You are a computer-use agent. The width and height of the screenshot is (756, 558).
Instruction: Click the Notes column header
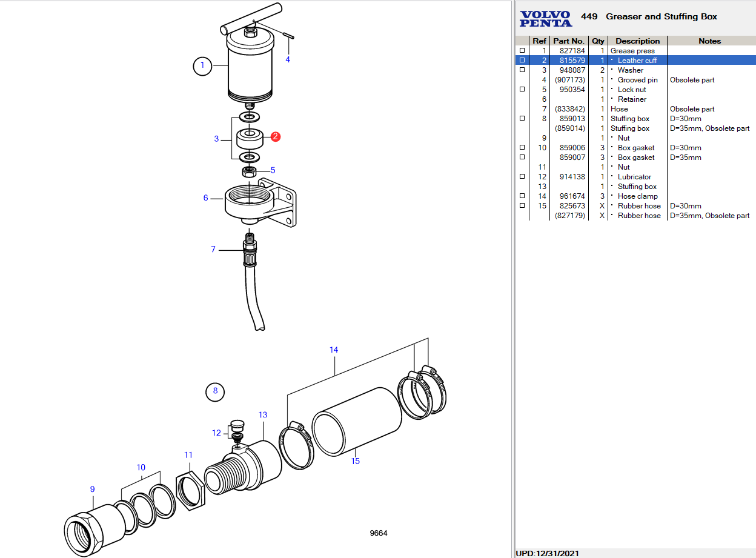[710, 41]
